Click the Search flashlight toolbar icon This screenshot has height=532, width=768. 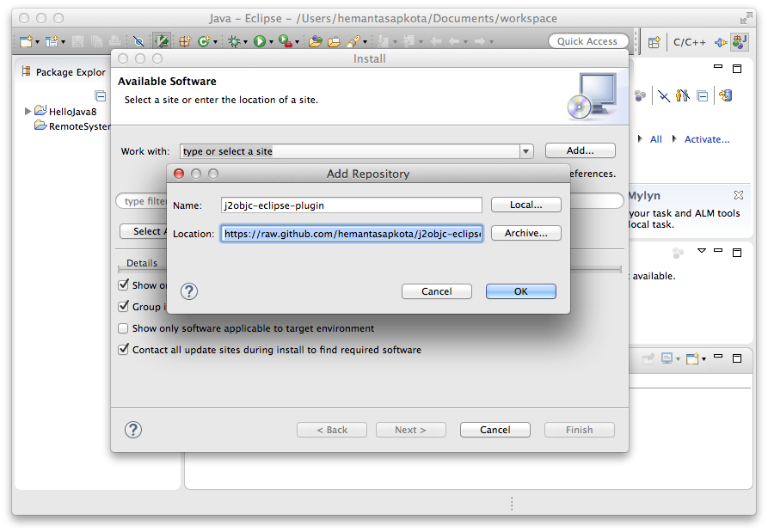click(353, 41)
